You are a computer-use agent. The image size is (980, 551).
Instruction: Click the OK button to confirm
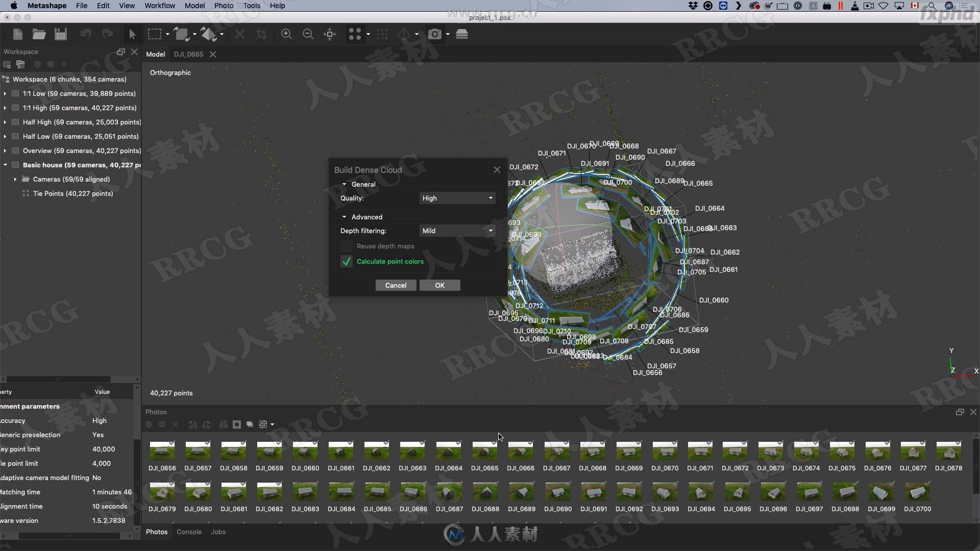pos(439,285)
